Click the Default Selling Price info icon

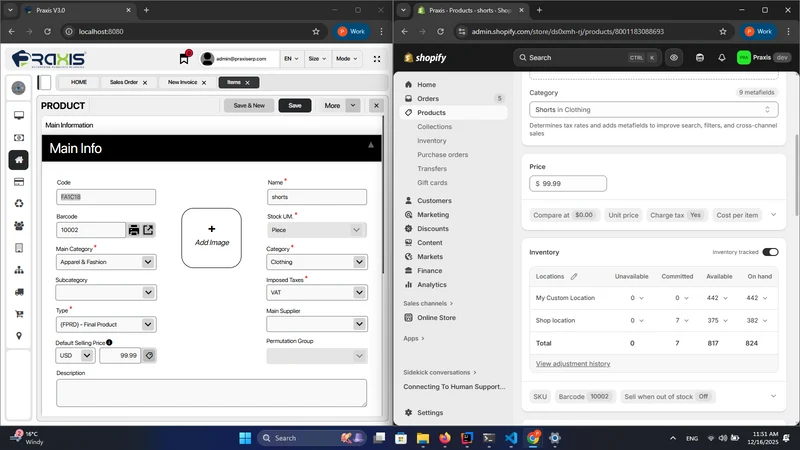tap(109, 342)
